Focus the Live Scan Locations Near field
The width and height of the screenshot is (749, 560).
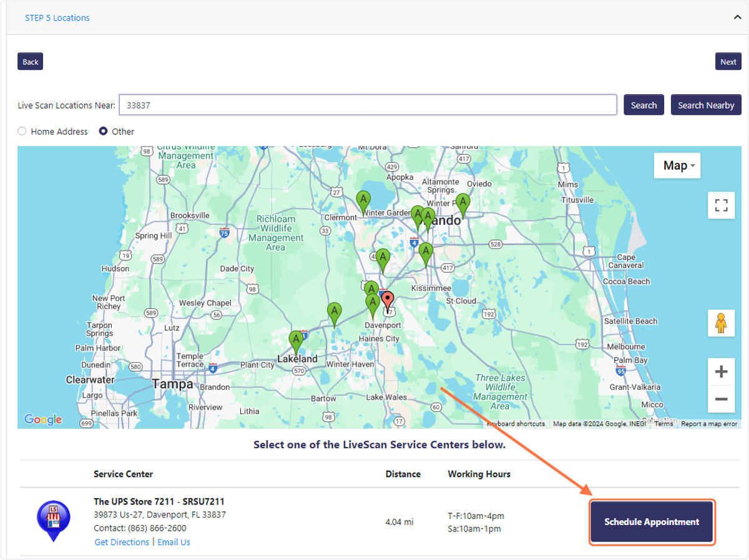tap(368, 105)
